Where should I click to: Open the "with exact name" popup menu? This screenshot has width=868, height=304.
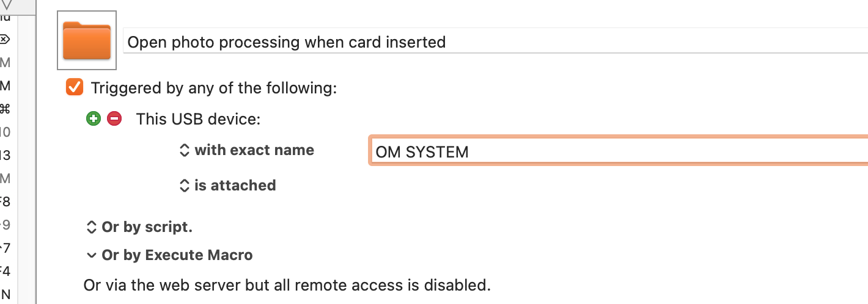(x=247, y=150)
